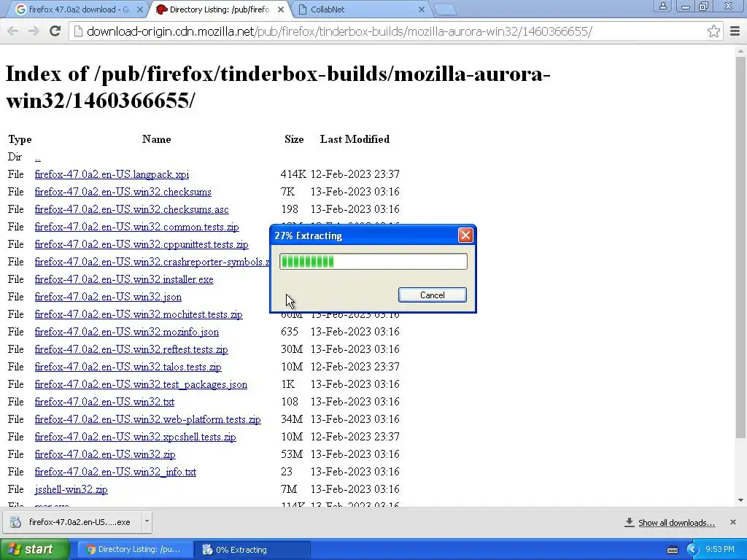Screen dimensions: 747x560
Task: Close the 27% Extracting dialog
Action: pos(465,236)
